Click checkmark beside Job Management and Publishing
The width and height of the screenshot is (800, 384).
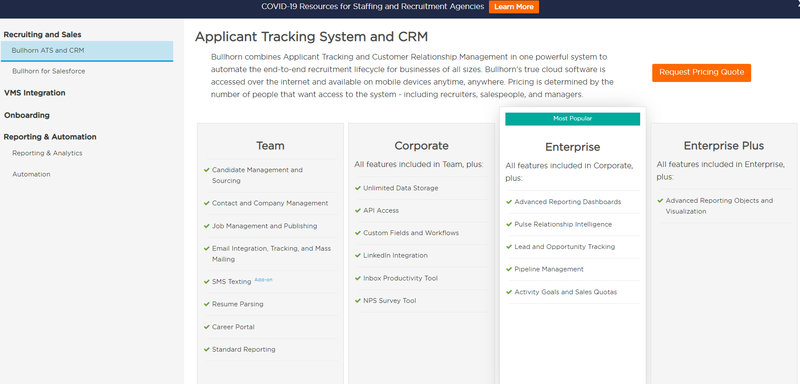(x=207, y=226)
